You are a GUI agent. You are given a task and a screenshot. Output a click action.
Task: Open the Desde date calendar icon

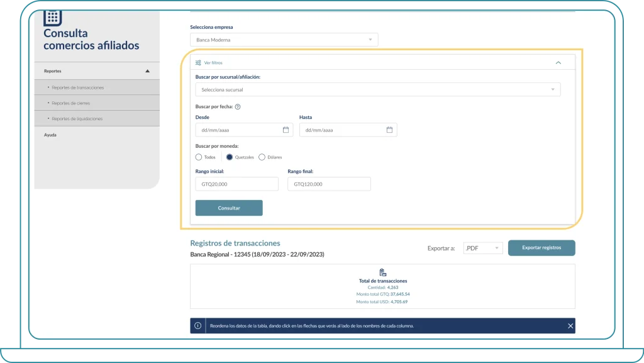[286, 130]
